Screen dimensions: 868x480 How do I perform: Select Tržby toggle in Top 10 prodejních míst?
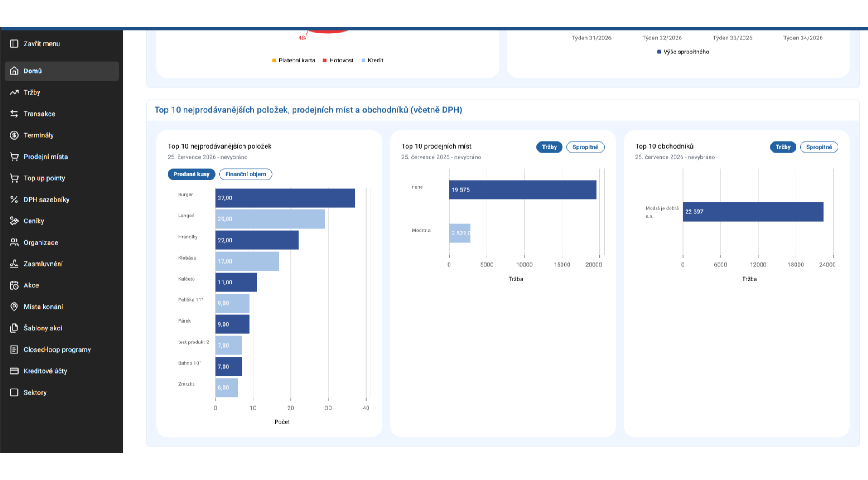549,147
